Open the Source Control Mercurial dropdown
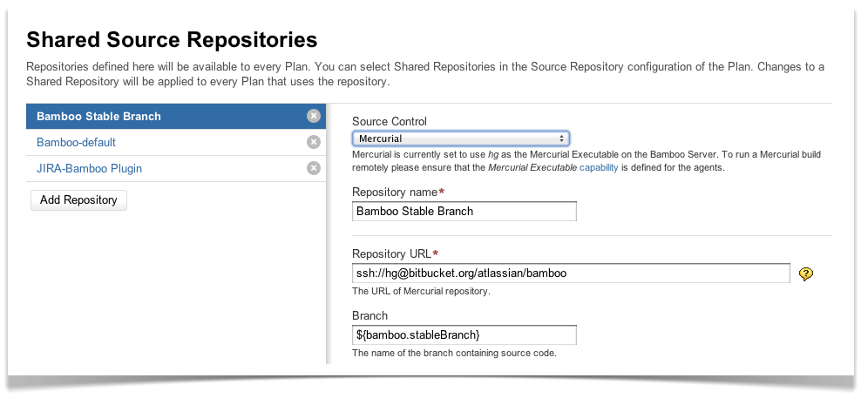Screen dimensions: 868x405 point(460,138)
